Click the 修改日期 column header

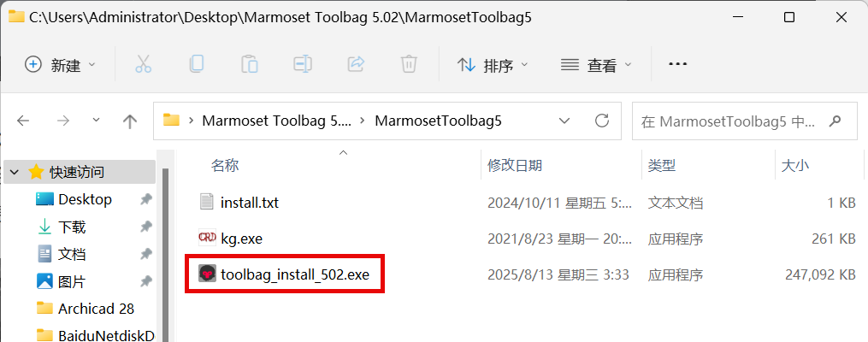514,165
